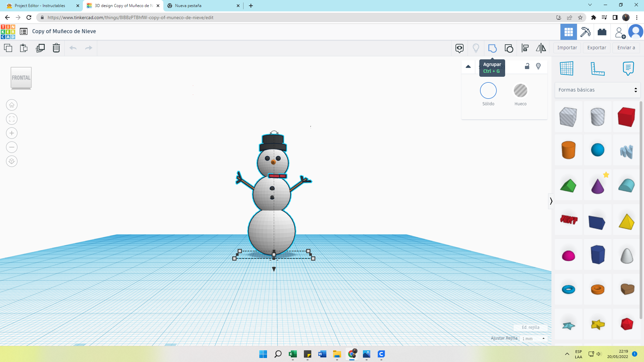The height and width of the screenshot is (362, 644).
Task: Open the Ajustar Rejilla 1 mm dropdown
Action: click(534, 339)
